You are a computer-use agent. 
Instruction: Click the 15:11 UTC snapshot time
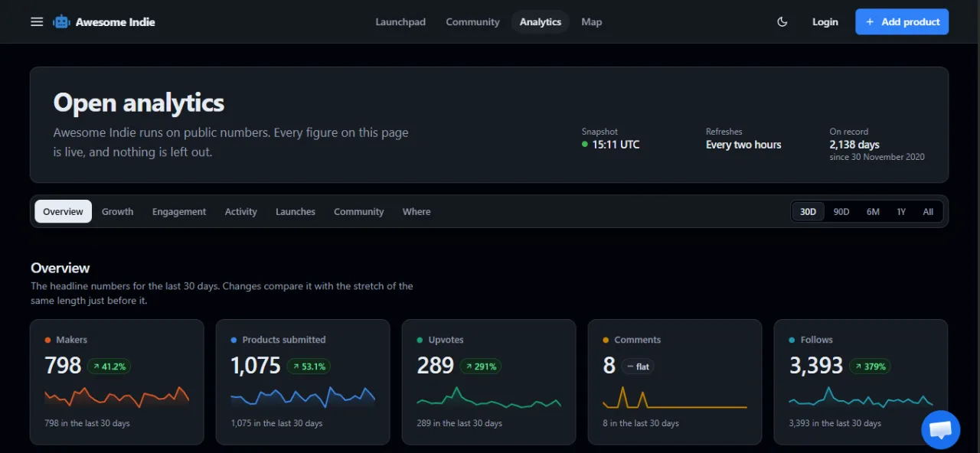(x=616, y=145)
